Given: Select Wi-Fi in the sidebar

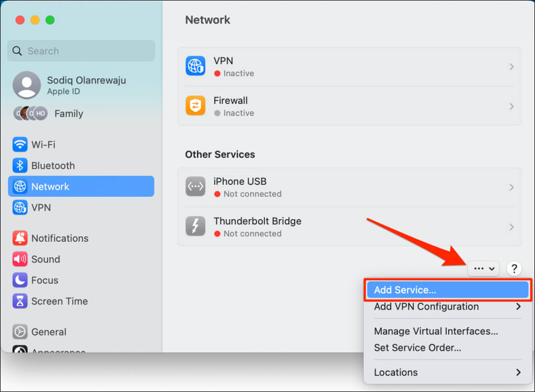Looking at the screenshot, I should click(x=81, y=145).
